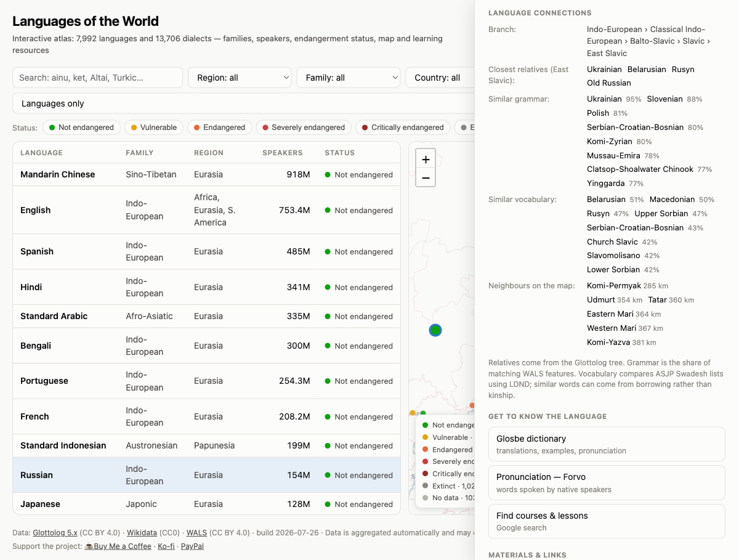
Task: Open the PayPal support link
Action: [x=192, y=546]
